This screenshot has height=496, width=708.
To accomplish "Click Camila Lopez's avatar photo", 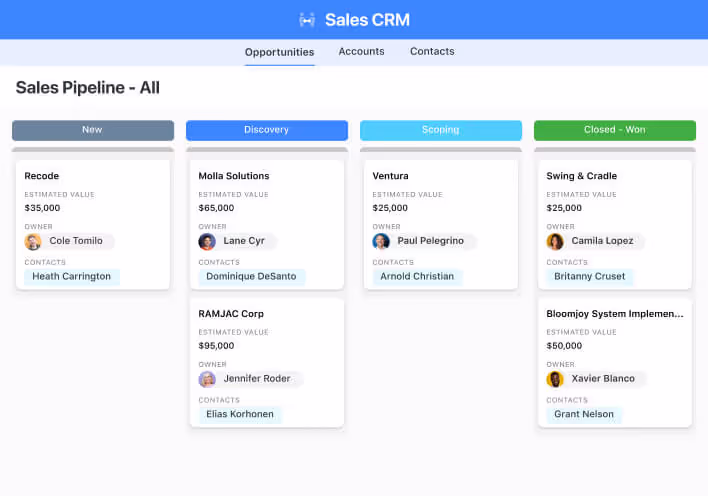I will [x=555, y=241].
